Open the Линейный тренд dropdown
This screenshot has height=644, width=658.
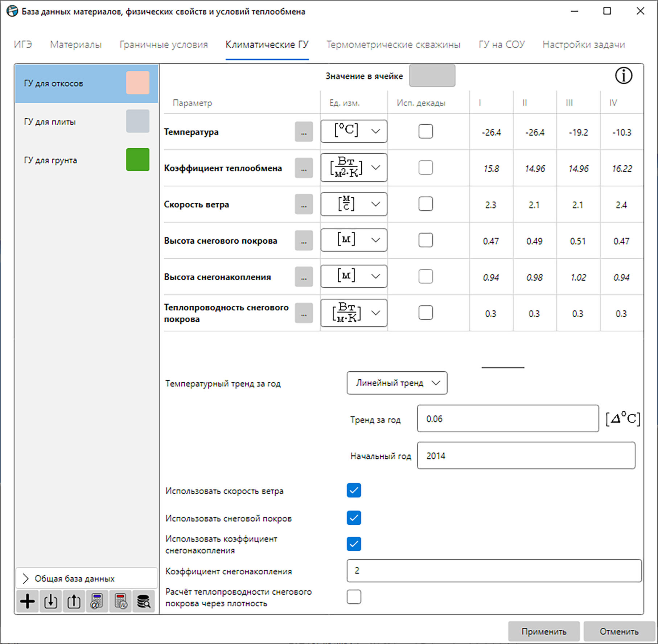click(397, 383)
